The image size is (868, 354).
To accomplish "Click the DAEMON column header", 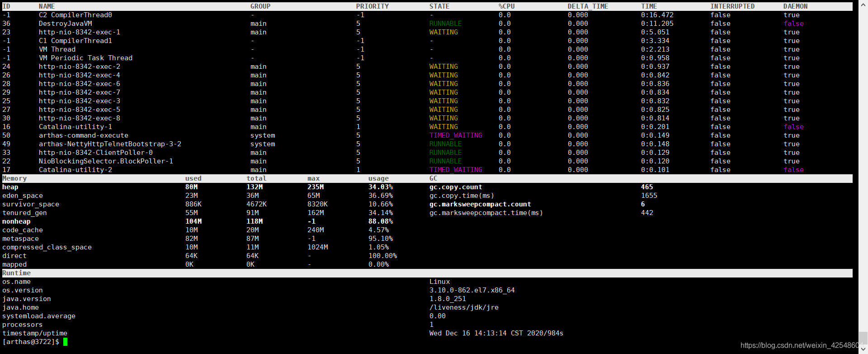I will [x=795, y=6].
